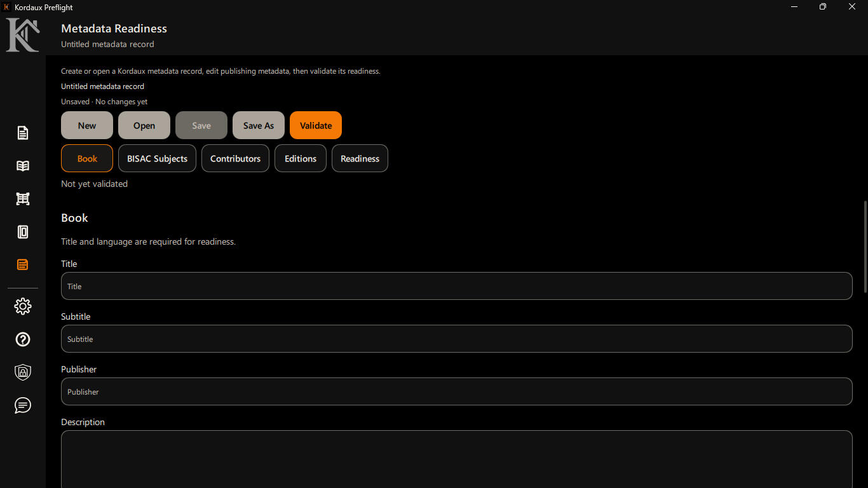Screen dimensions: 868x488
Task: Click the vertical scrollbar thumb
Action: click(865, 247)
